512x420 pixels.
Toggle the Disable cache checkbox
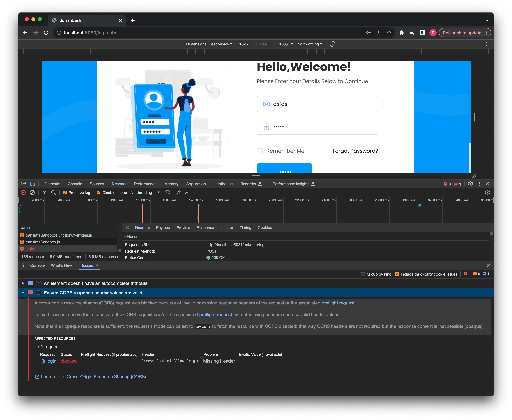coord(99,193)
